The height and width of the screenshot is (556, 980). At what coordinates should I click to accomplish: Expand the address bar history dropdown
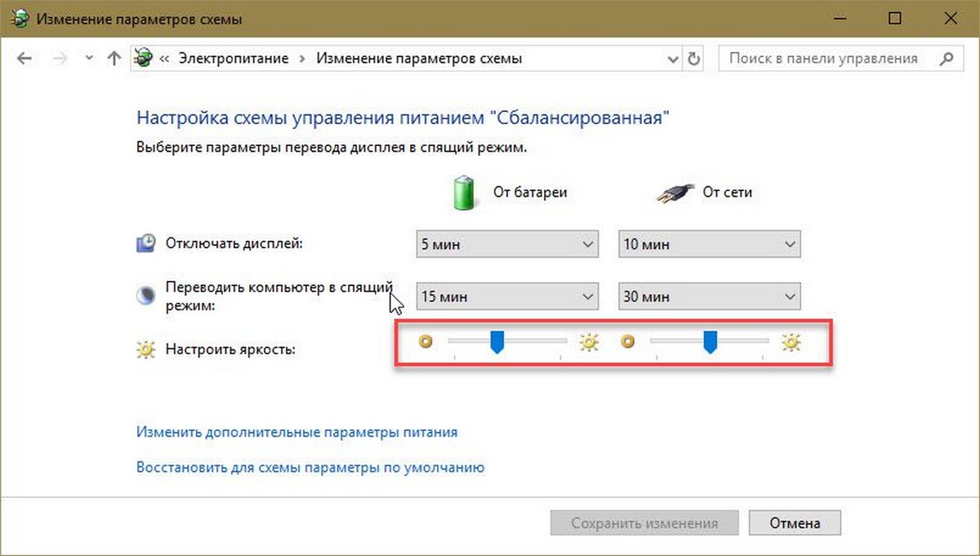[x=673, y=59]
